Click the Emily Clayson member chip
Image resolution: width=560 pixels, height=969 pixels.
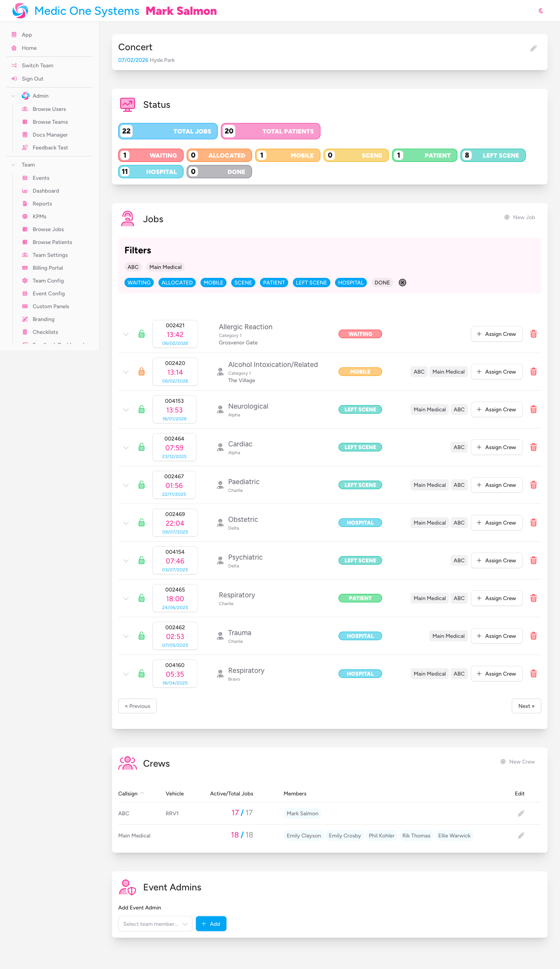[304, 836]
